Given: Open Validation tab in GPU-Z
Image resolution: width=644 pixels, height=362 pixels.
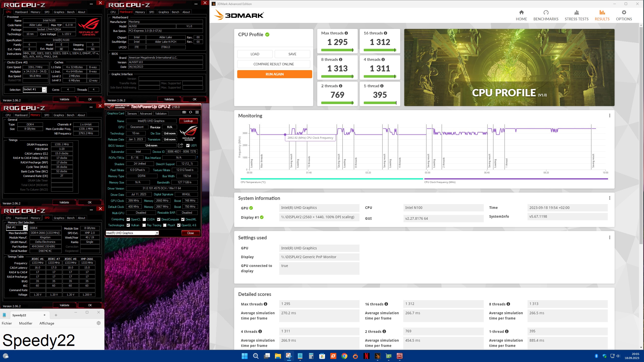Looking at the screenshot, I should click(x=161, y=113).
